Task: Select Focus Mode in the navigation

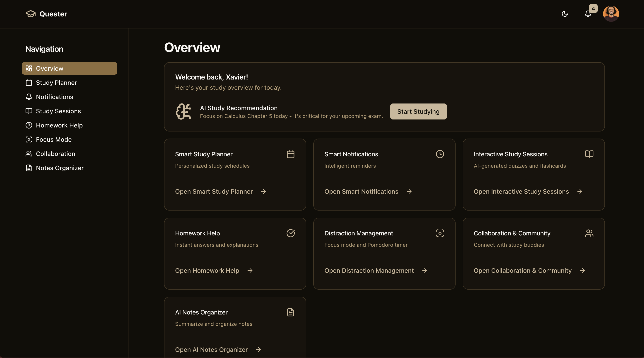Action: 54,139
